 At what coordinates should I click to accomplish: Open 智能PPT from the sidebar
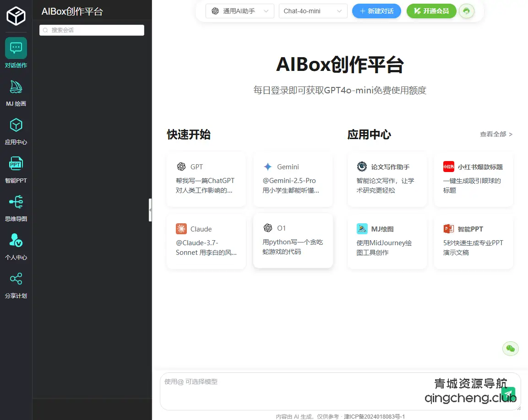16,168
